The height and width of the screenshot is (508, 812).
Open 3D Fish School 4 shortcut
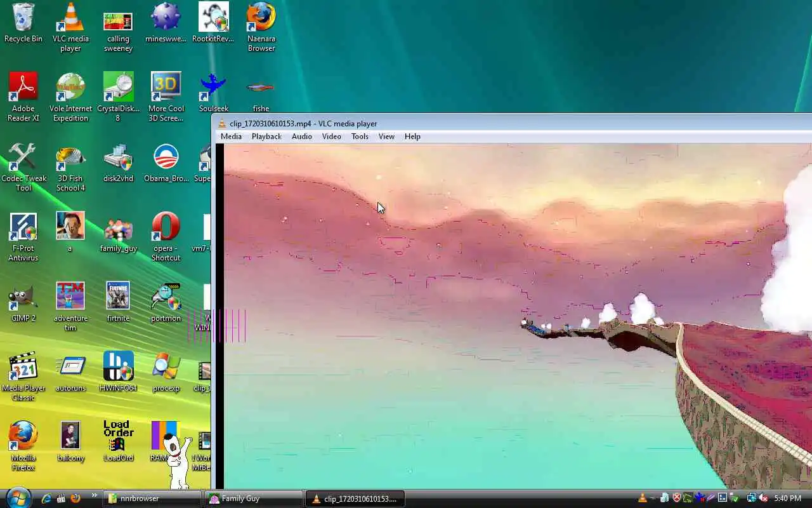(x=70, y=168)
